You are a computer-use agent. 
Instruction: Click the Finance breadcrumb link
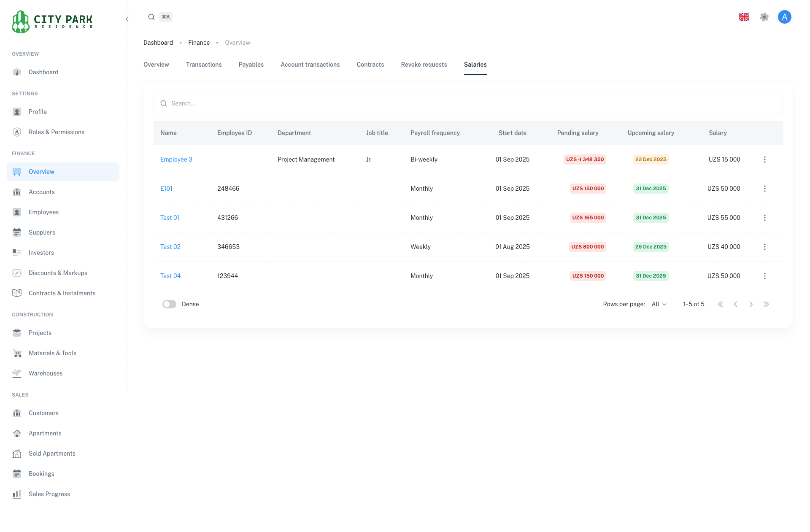(199, 43)
